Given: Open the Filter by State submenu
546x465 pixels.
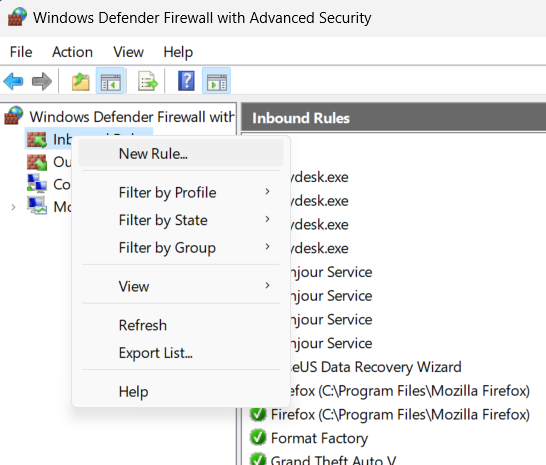Looking at the screenshot, I should click(181, 220).
